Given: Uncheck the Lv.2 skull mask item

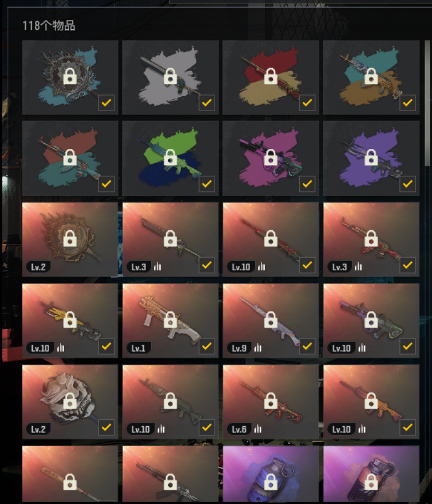Looking at the screenshot, I should [x=106, y=427].
